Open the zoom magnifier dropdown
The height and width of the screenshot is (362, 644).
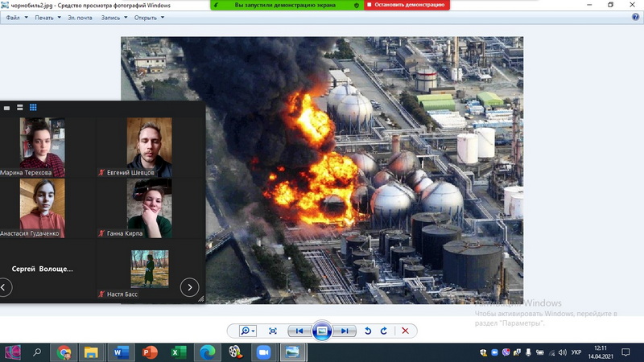(247, 331)
